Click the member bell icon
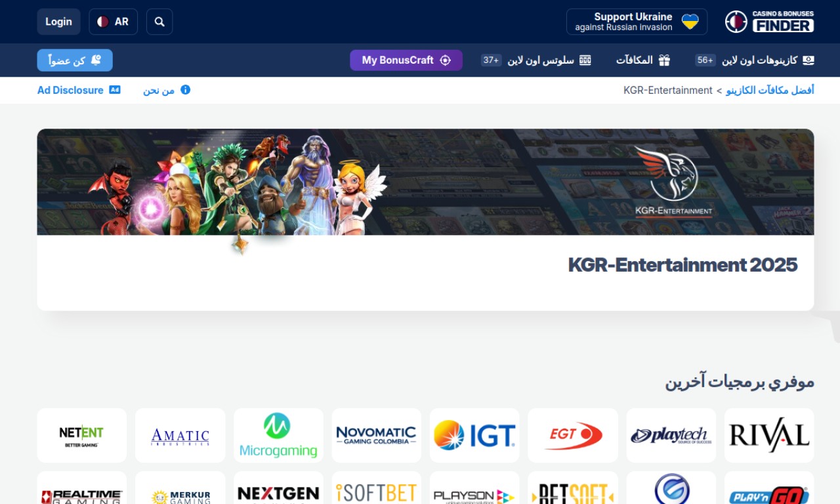This screenshot has height=504, width=840. pos(96,60)
